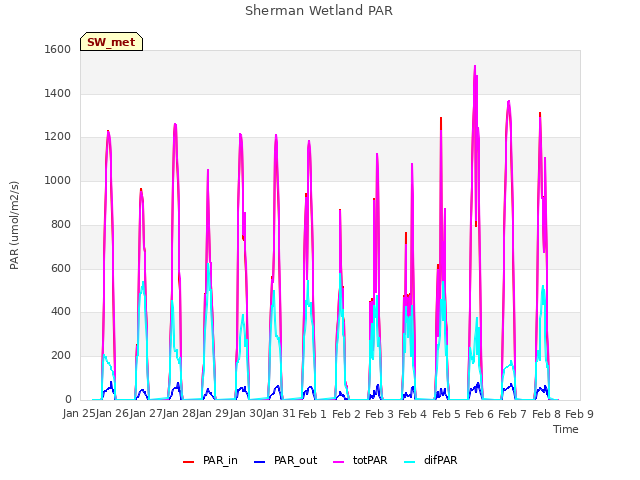Click the 400 y-axis tick label
640x480 pixels.
click(61, 312)
